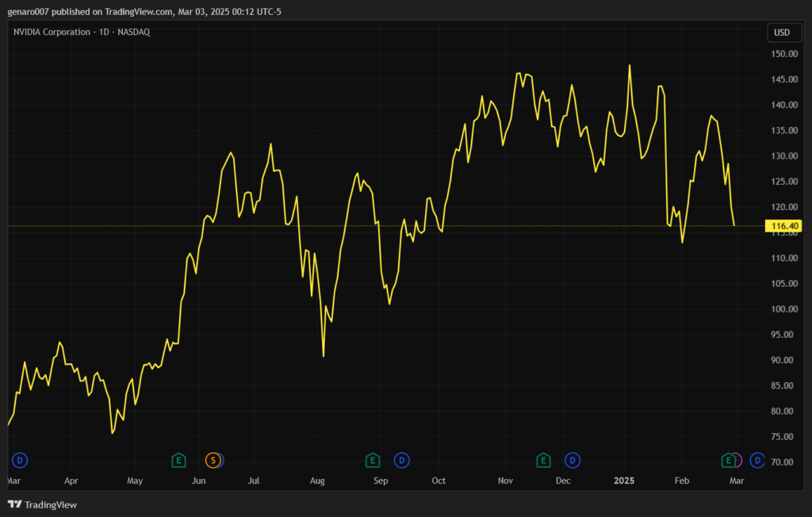
Task: Click the yellow 116.40 last price label
Action: point(781,227)
